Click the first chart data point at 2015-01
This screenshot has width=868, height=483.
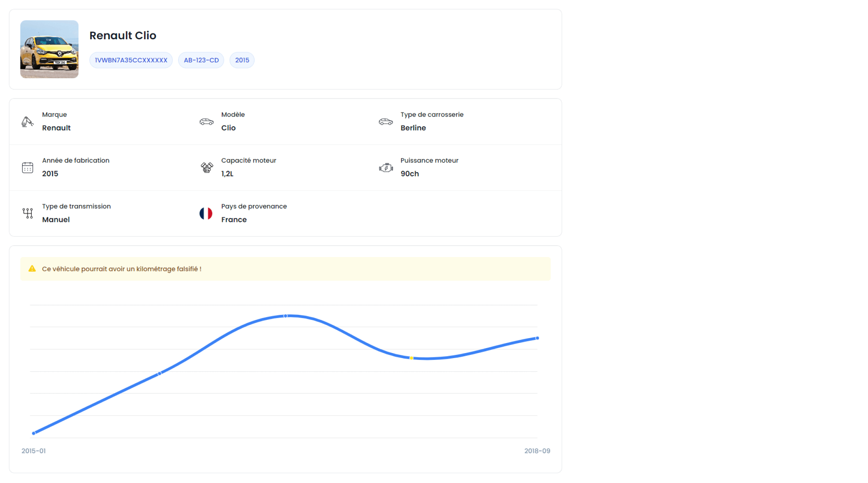[34, 433]
